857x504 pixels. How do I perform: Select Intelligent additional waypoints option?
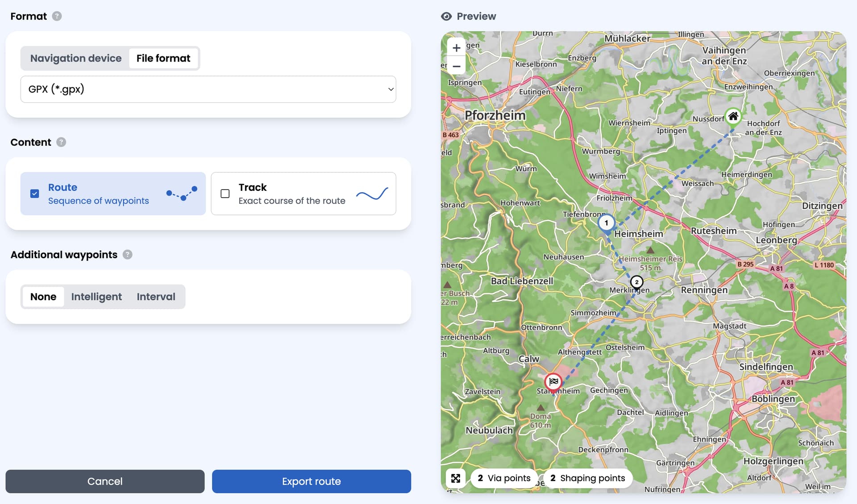(x=96, y=297)
